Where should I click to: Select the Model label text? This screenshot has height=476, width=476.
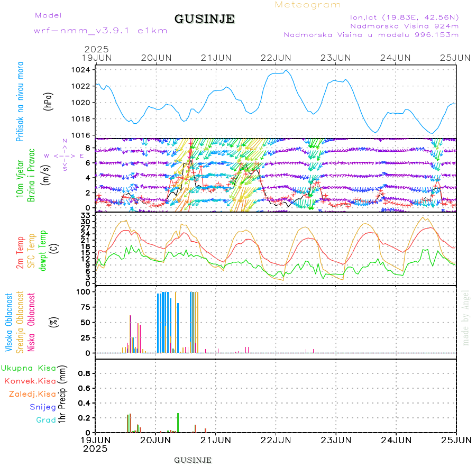coord(48,15)
